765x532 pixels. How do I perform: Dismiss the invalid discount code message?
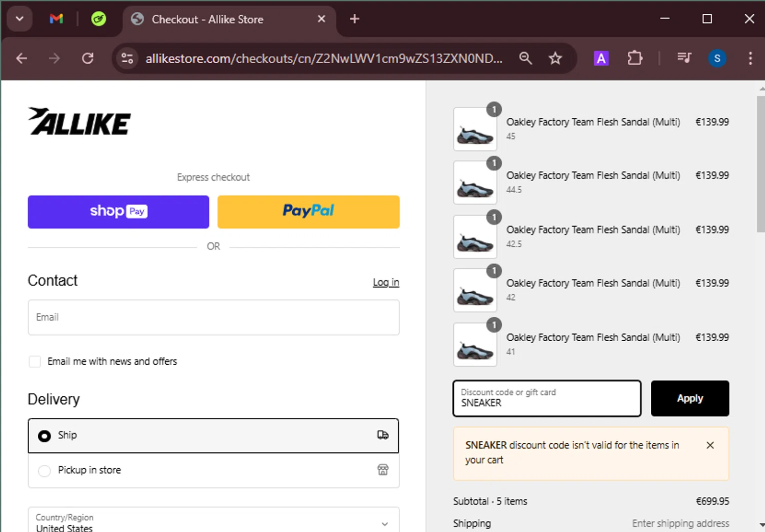coord(710,445)
